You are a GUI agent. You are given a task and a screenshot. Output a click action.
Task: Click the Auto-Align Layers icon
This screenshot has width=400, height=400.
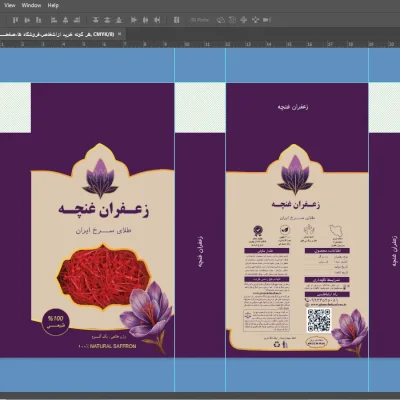[177, 20]
